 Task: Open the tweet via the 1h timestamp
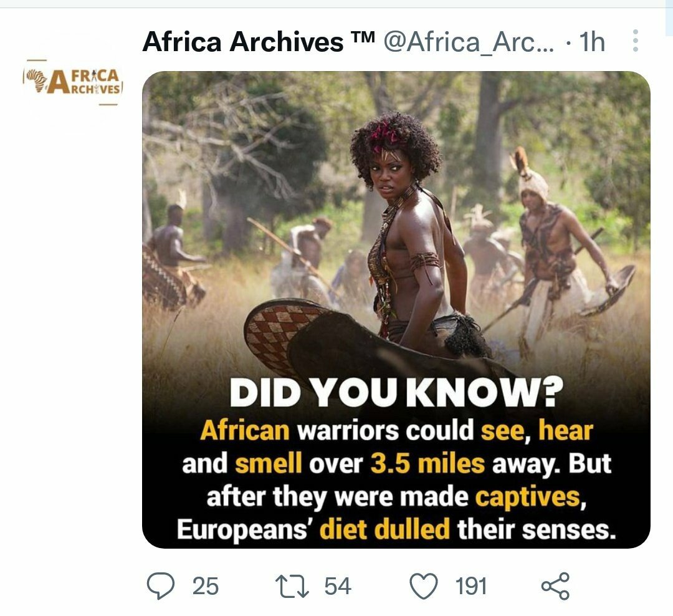(x=591, y=42)
